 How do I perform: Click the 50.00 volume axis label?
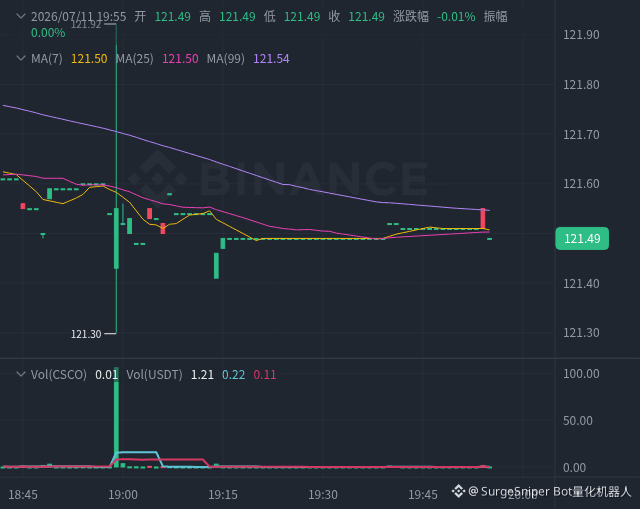point(578,421)
